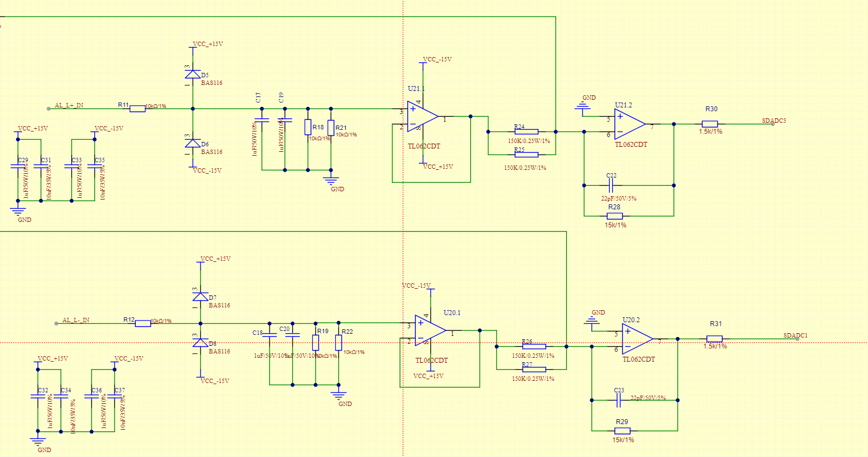This screenshot has height=457, width=868.
Task: Click ground symbol beside U20.2 pin 5
Action: (x=592, y=320)
